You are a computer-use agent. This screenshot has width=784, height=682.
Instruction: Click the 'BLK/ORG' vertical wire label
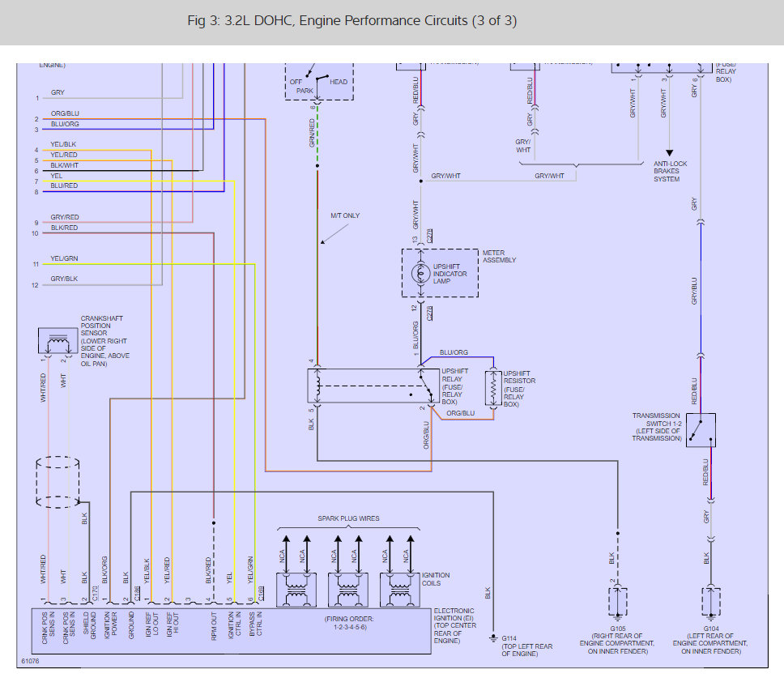tap(104, 570)
